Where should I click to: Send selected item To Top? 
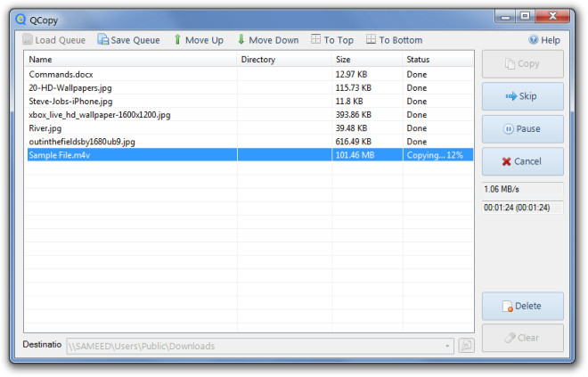pos(332,40)
